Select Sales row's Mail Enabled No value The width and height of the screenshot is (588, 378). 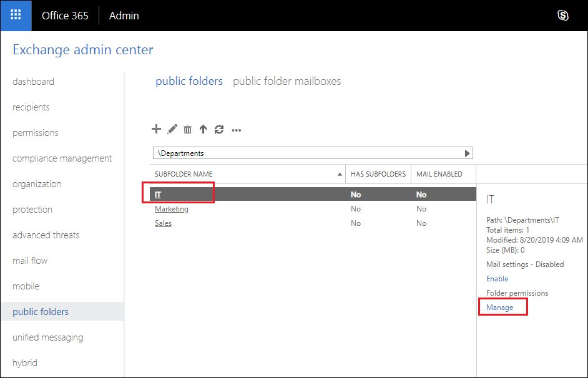pos(421,223)
